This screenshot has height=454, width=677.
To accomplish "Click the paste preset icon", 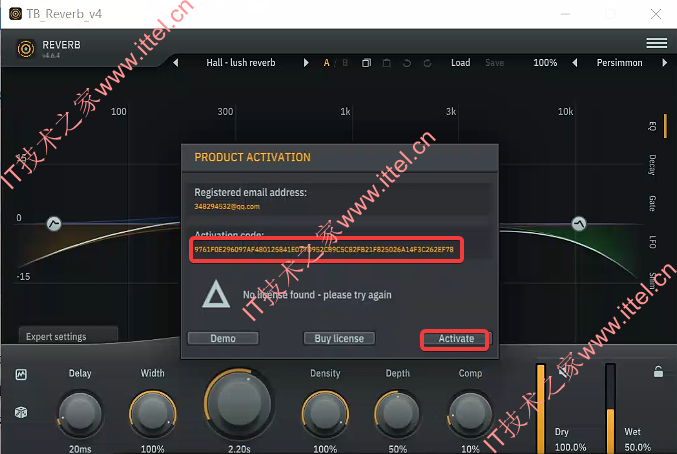I will (386, 63).
